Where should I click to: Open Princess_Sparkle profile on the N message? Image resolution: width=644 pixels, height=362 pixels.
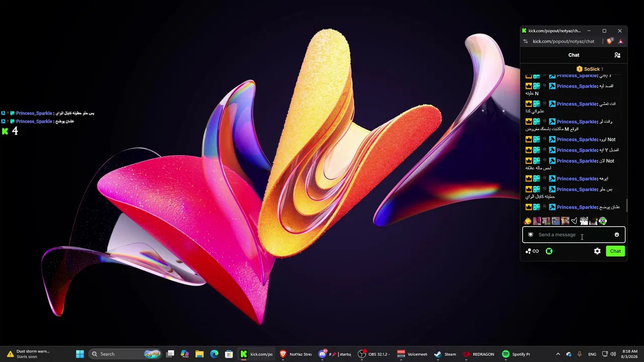point(577,86)
